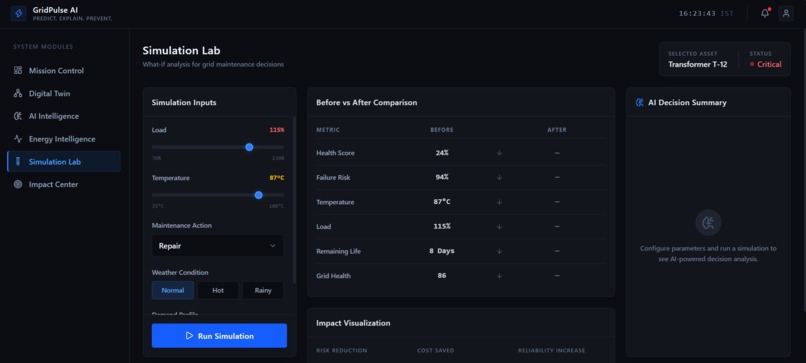
Task: Open the notifications bell
Action: [x=765, y=13]
